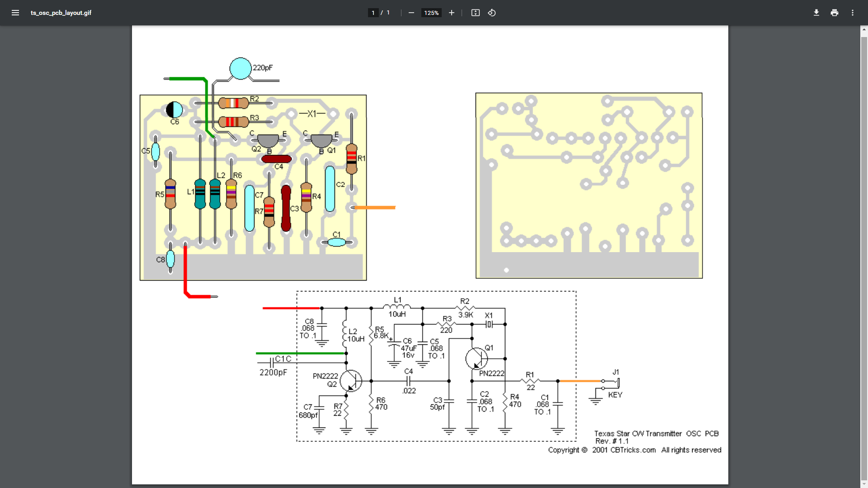Download the PDF file
Screen dimensions: 868x488
[x=816, y=13]
